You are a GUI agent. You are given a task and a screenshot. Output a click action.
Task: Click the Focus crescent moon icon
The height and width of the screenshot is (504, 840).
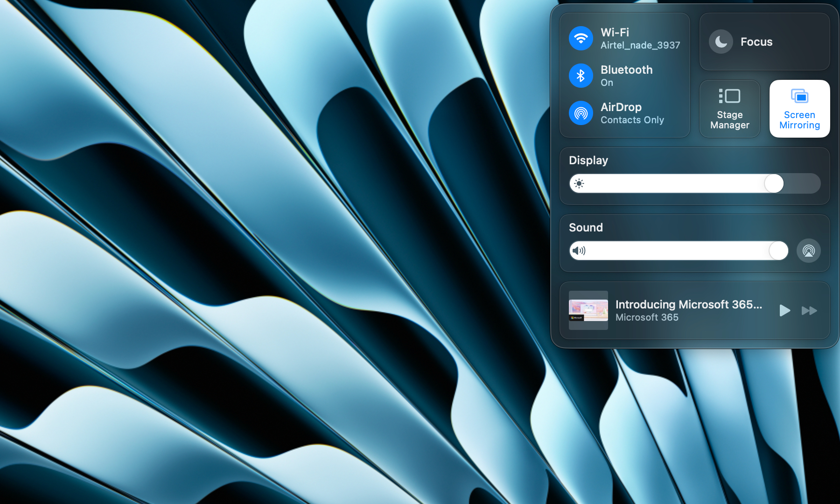(x=721, y=42)
